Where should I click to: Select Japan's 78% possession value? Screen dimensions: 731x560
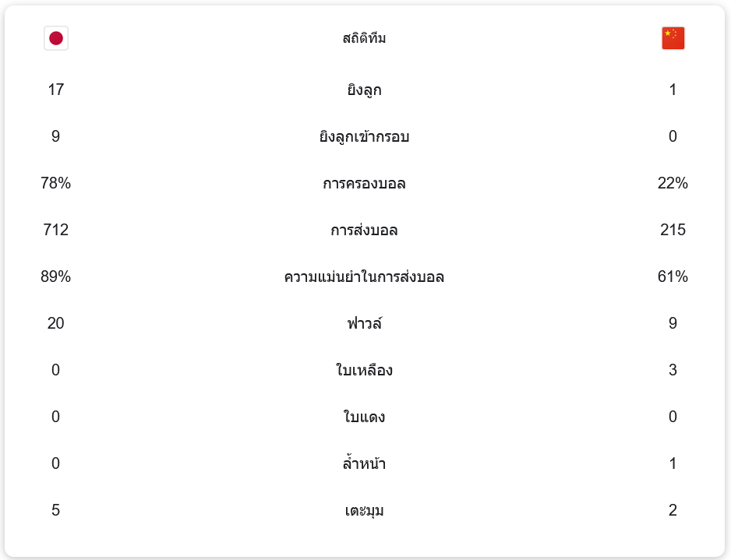(x=56, y=183)
